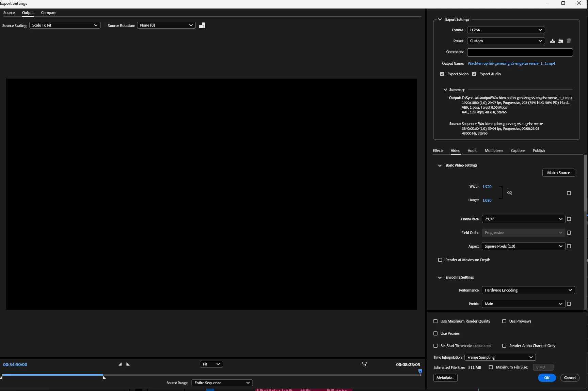Click the Match Source button
The height and width of the screenshot is (391, 588).
coord(558,173)
